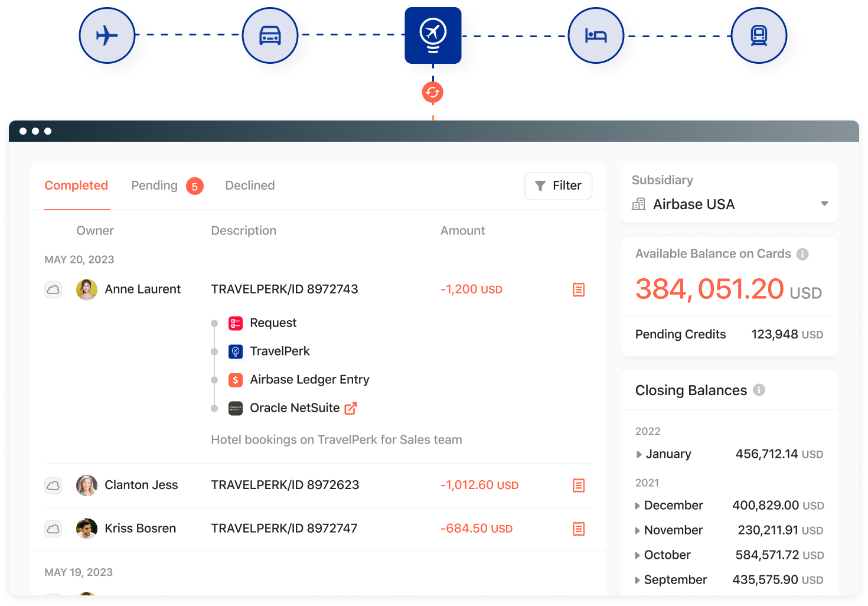Switch to the Pending tab
The image size is (868, 606).
click(x=154, y=185)
